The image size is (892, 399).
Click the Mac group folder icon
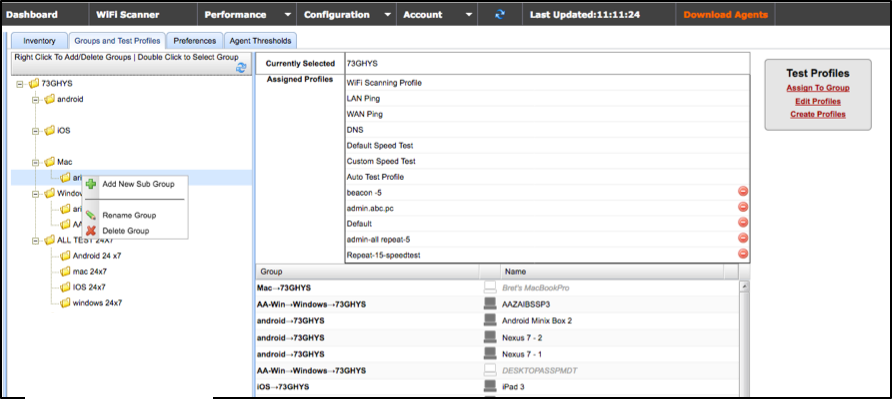[x=49, y=162]
